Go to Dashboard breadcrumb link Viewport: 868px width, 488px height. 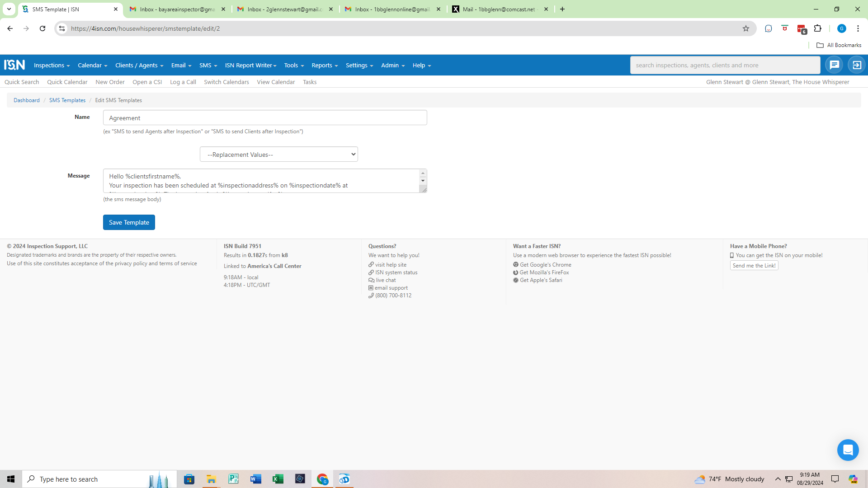coord(27,100)
